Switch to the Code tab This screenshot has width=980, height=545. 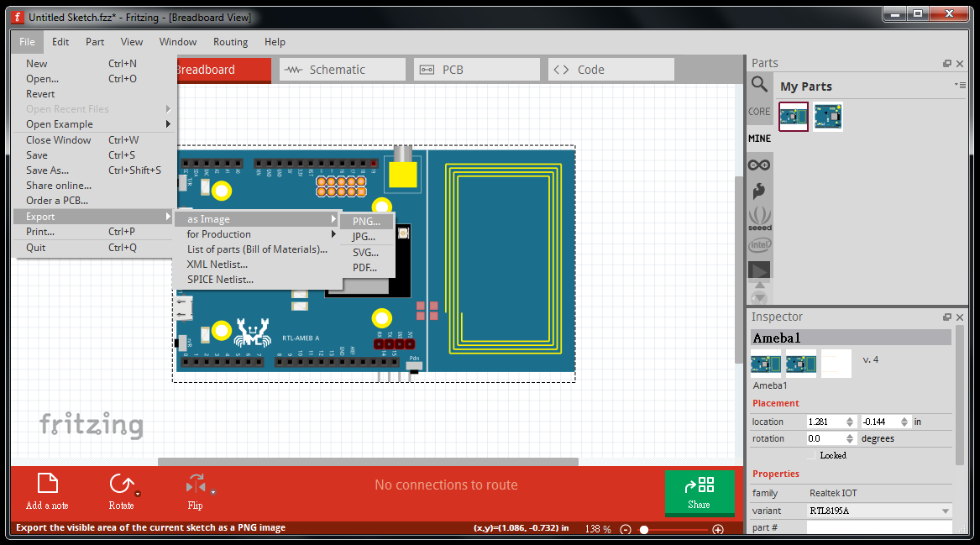click(611, 70)
